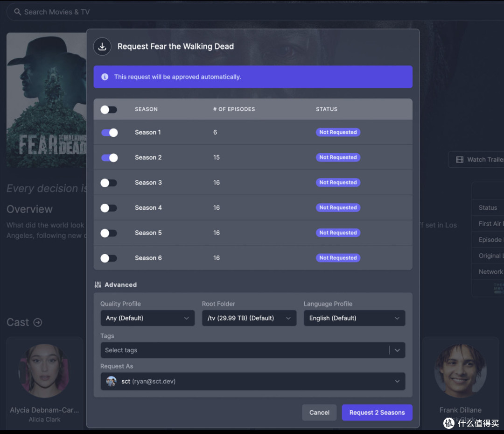The image size is (504, 434).
Task: Click the sct user avatar icon
Action: click(x=111, y=381)
